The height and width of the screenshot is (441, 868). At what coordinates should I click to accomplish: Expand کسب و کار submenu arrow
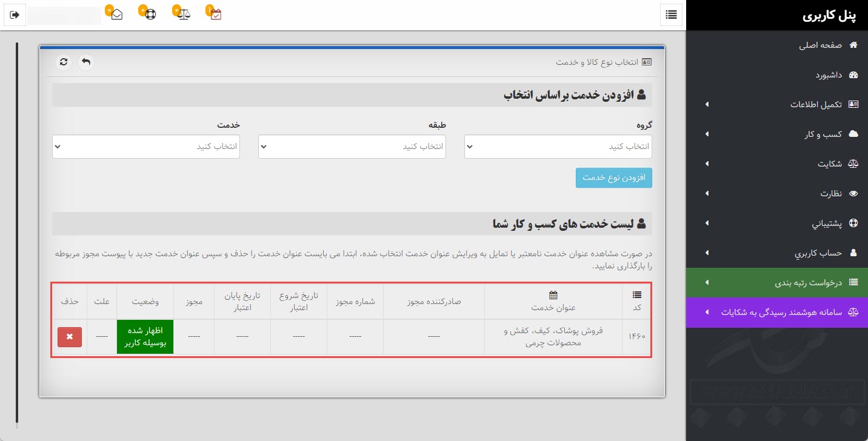point(707,134)
